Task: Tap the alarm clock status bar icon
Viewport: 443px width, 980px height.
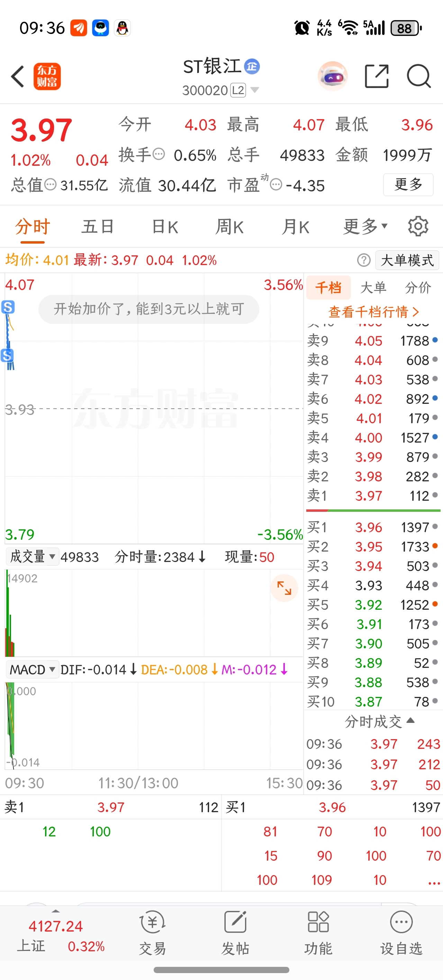Action: (x=302, y=28)
